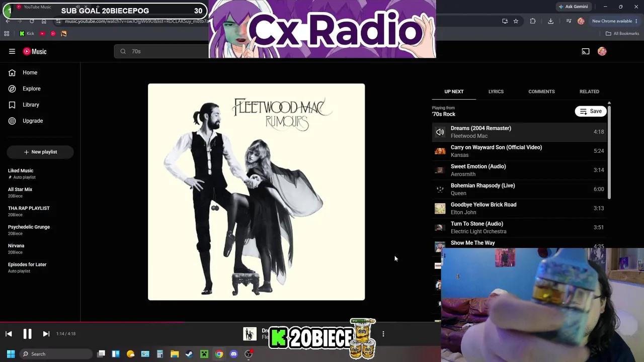Open the All Bookmarks folder

click(622, 34)
